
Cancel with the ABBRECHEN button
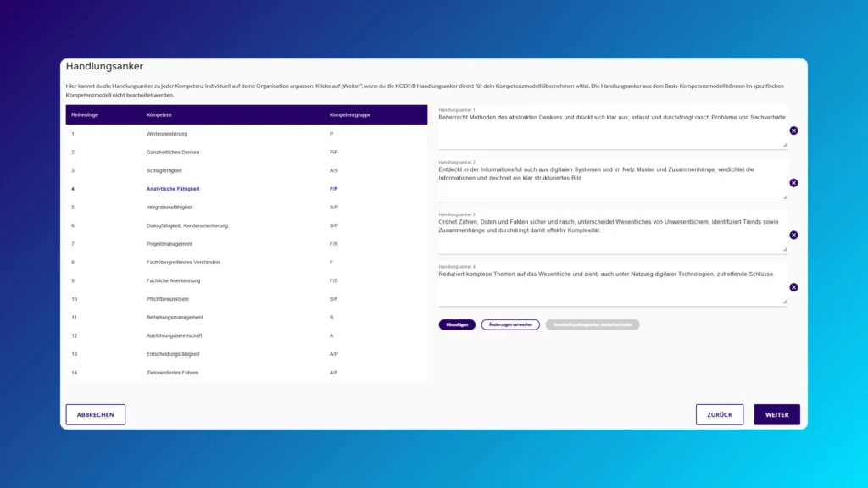[96, 414]
